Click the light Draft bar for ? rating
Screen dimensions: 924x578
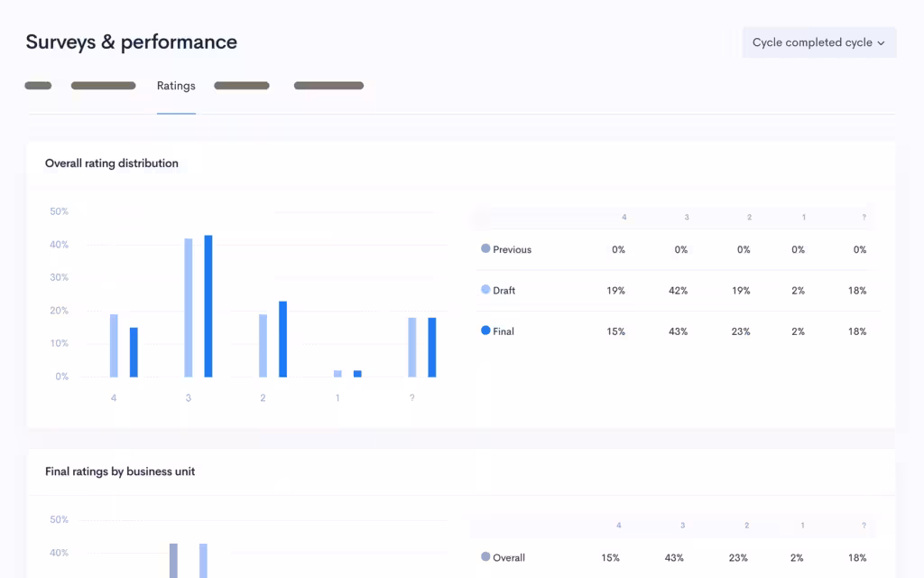click(x=411, y=348)
